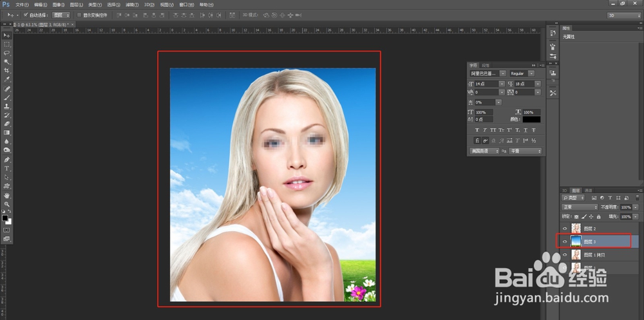Open the 美国英语 language dropdown
Viewport: 644px width, 320px height.
pyautogui.click(x=485, y=151)
